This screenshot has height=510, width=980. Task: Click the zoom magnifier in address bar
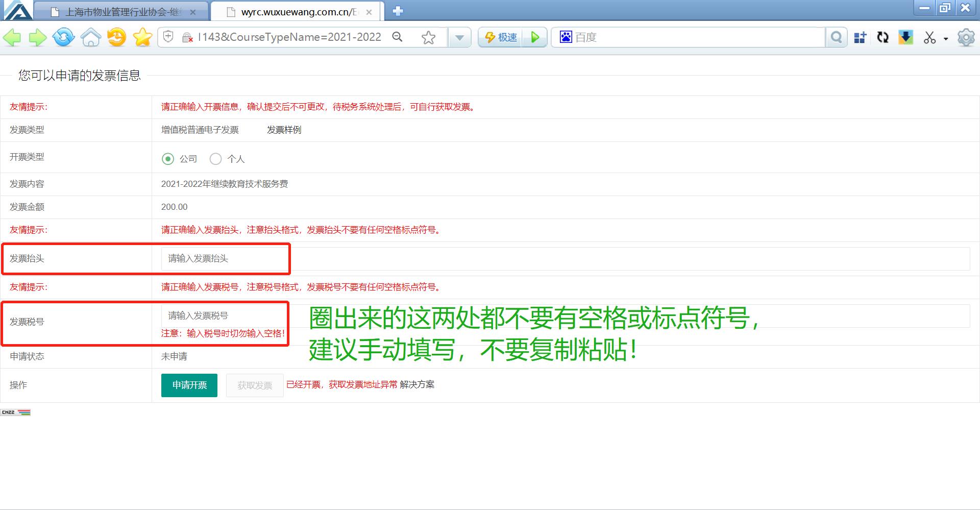(x=397, y=37)
